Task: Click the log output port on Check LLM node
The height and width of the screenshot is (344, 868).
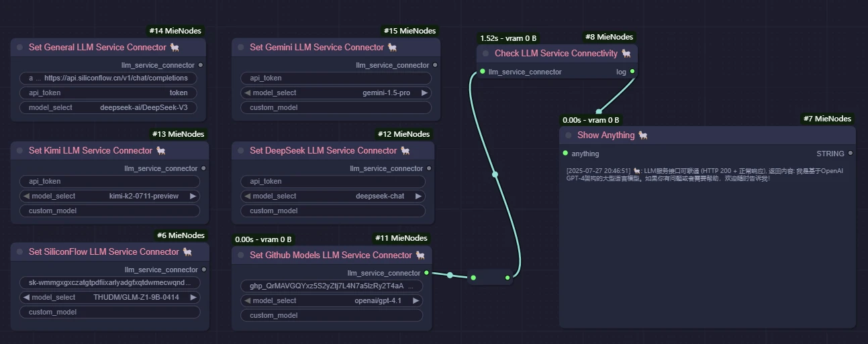Action: pyautogui.click(x=632, y=71)
